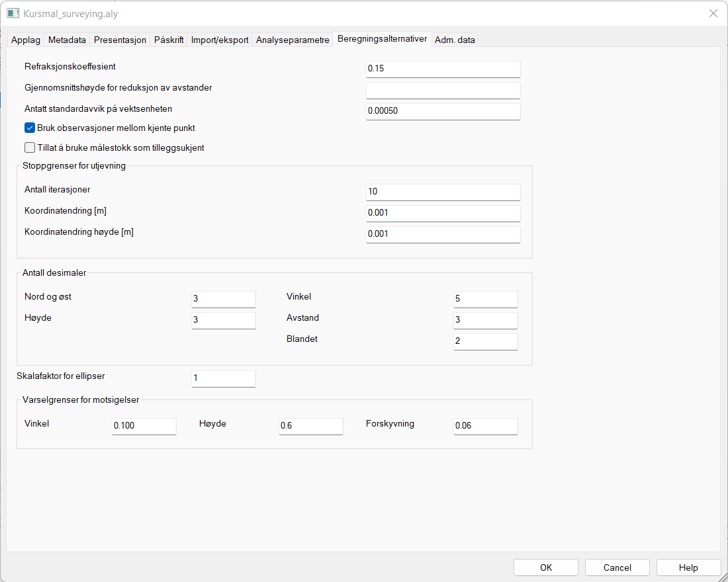This screenshot has height=582, width=728.
Task: Select the Skalafaktor for ellipser field
Action: (x=223, y=379)
